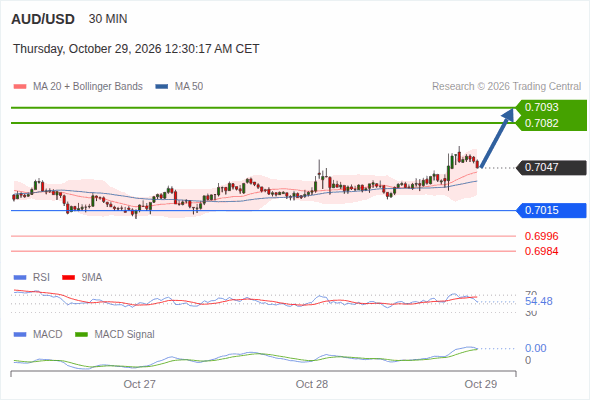This screenshot has height=400, width=590.
Task: Select the 0.7093 green target price tag
Action: click(551, 107)
